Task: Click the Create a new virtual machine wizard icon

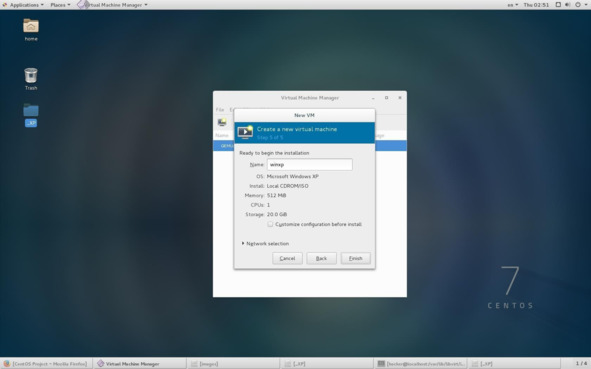Action: (x=245, y=132)
